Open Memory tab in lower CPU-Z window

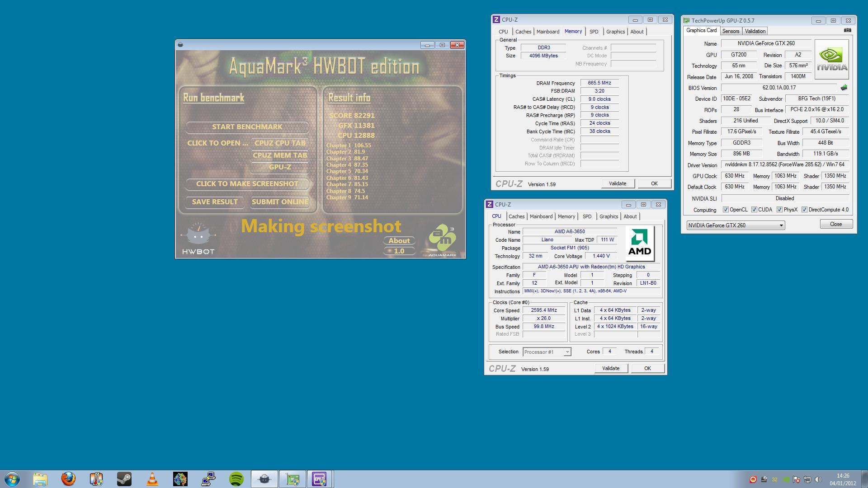[x=566, y=216]
